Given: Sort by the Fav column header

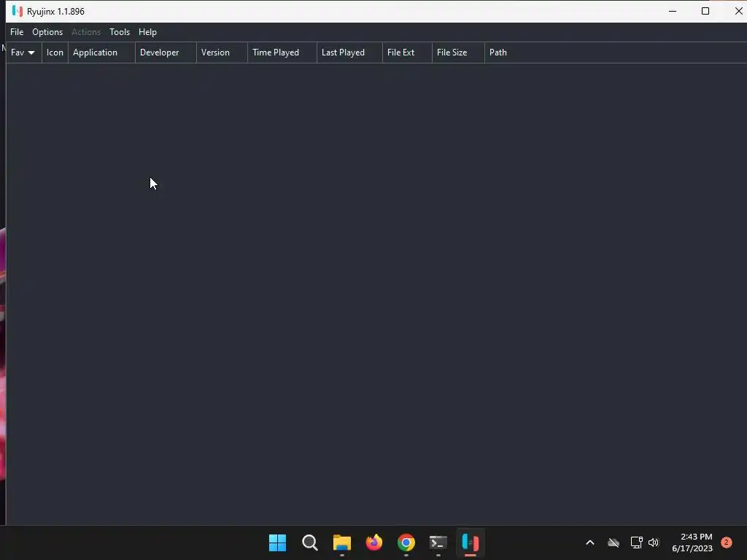Looking at the screenshot, I should click(24, 52).
